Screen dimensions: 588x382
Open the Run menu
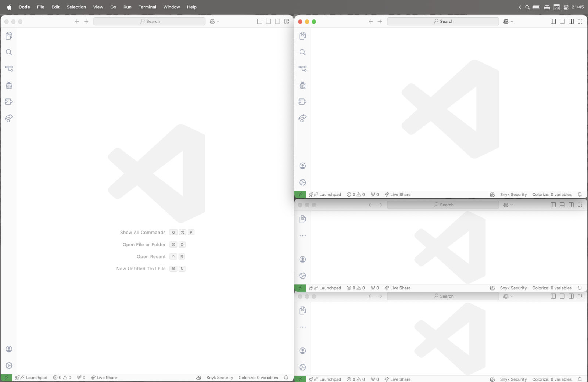click(x=127, y=7)
